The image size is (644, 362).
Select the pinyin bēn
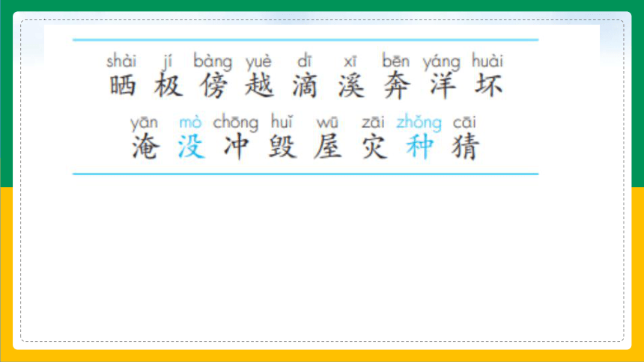coord(396,61)
